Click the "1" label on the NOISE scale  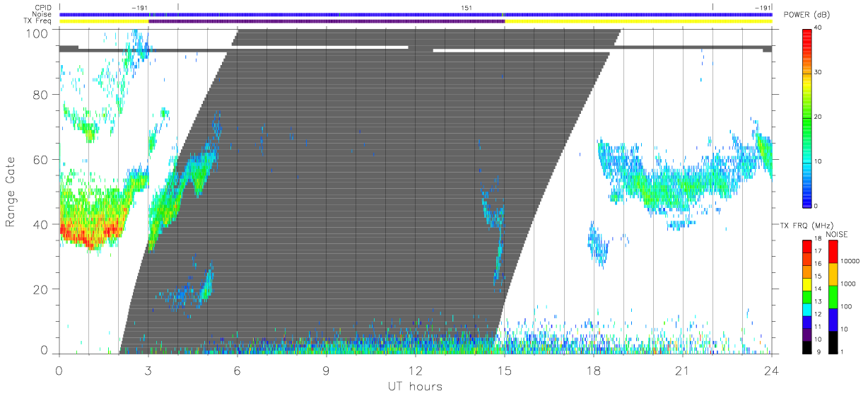coord(842,351)
